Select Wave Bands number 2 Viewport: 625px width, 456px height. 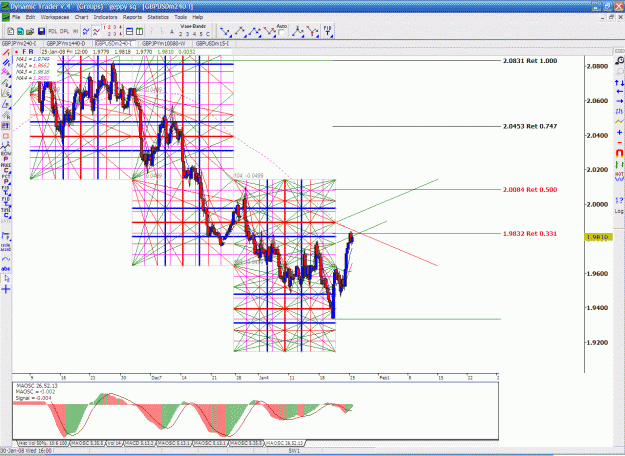click(180, 34)
